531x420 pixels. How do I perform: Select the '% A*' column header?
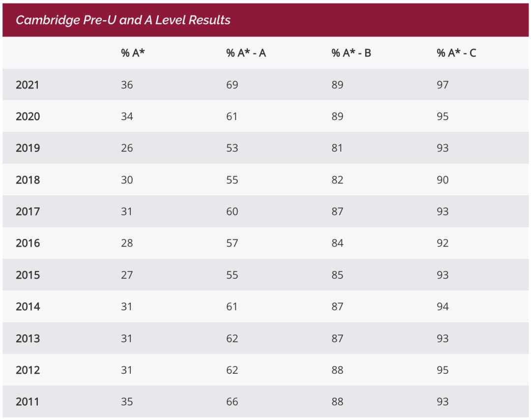click(133, 53)
